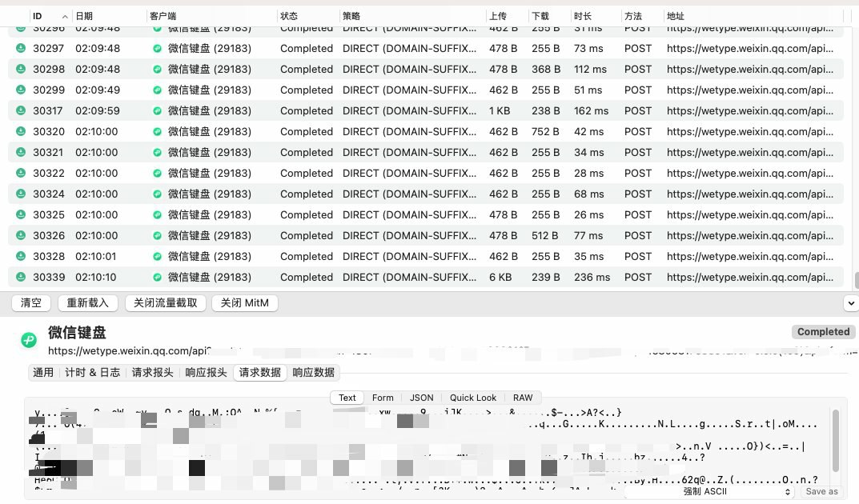Choose the Text view mode

pos(347,398)
